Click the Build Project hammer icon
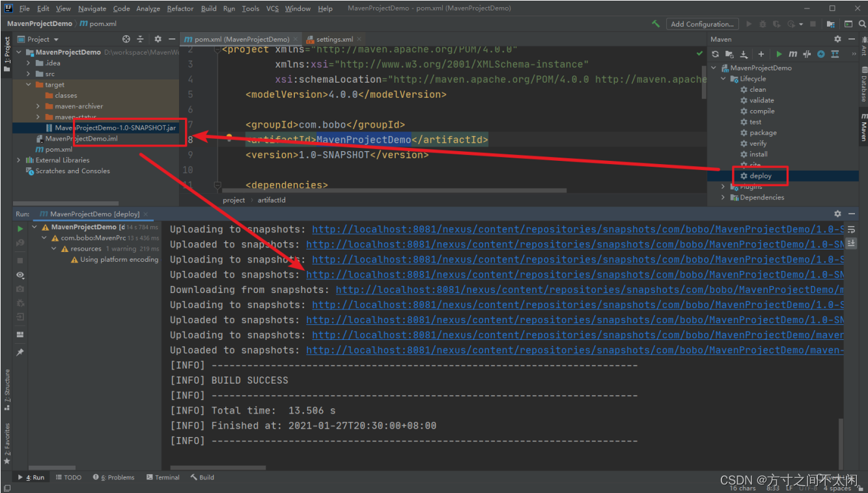868x493 pixels. (x=656, y=23)
